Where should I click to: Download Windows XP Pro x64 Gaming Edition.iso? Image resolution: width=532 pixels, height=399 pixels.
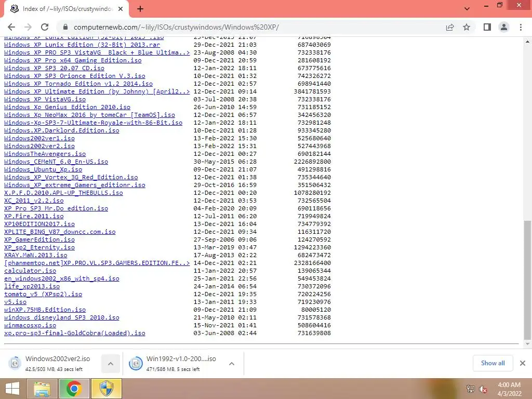73,60
